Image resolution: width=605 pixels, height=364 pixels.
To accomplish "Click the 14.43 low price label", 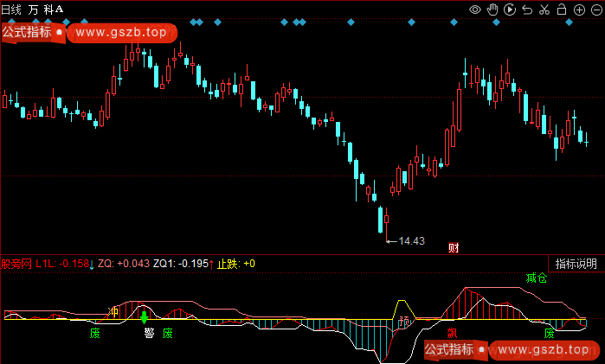I will pyautogui.click(x=411, y=241).
